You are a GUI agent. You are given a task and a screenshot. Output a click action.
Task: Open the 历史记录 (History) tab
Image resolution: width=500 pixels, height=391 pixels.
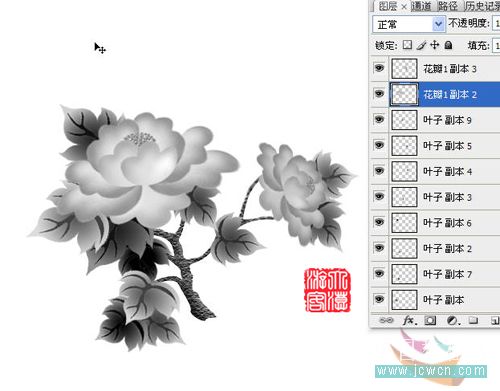click(x=482, y=6)
